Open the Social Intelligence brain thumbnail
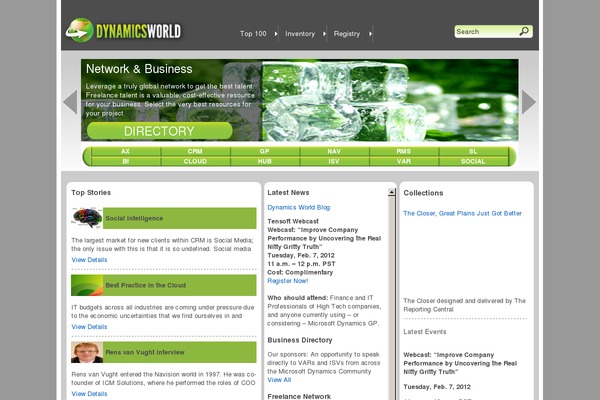Image resolution: width=600 pixels, height=400 pixels. point(87,218)
